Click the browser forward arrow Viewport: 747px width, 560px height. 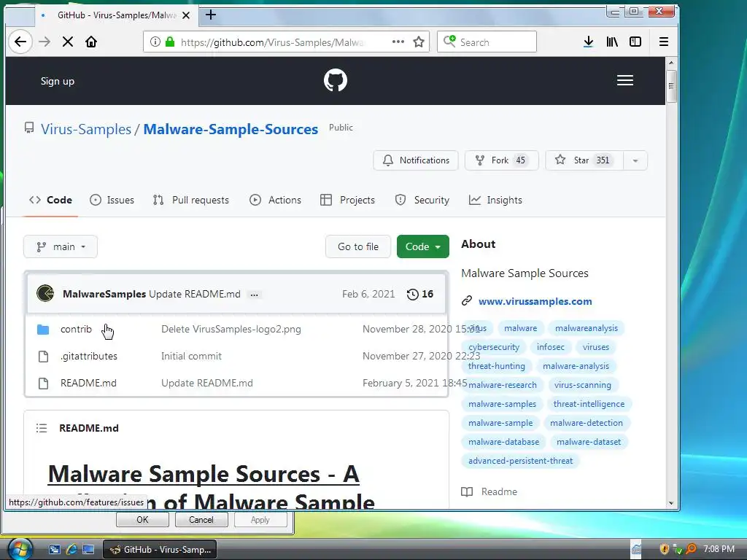[x=44, y=42]
